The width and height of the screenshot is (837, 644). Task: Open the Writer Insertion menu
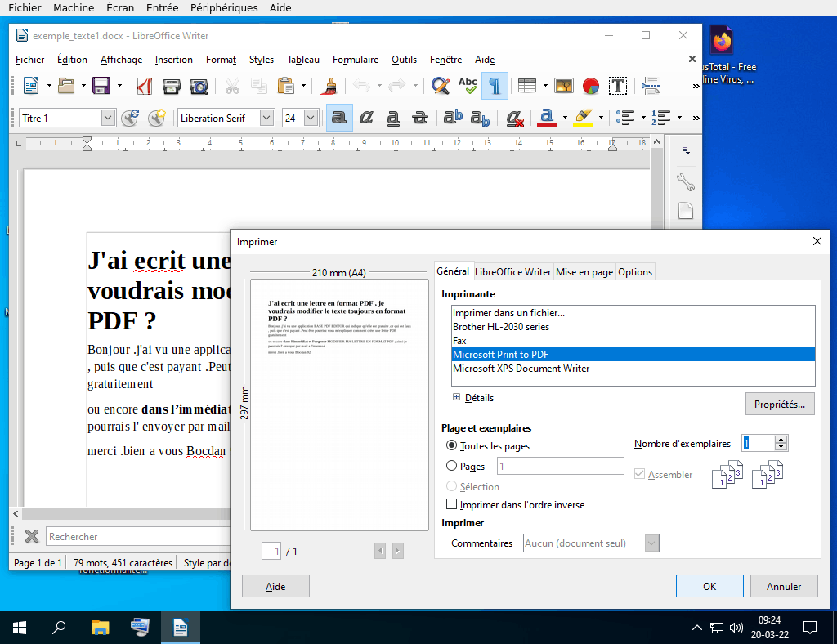point(173,60)
